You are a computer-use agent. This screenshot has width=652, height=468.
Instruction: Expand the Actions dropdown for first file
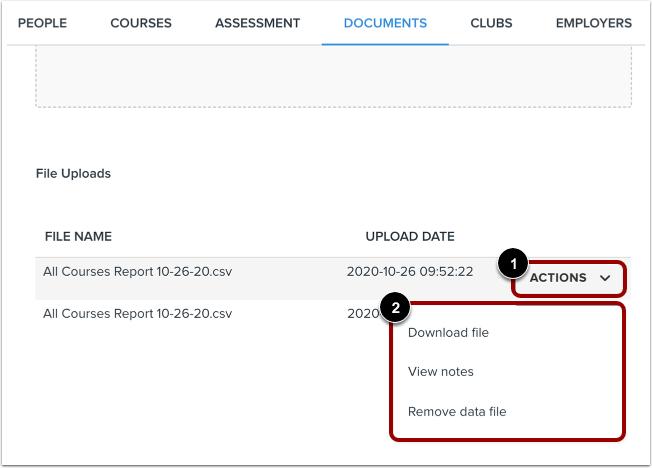point(569,278)
